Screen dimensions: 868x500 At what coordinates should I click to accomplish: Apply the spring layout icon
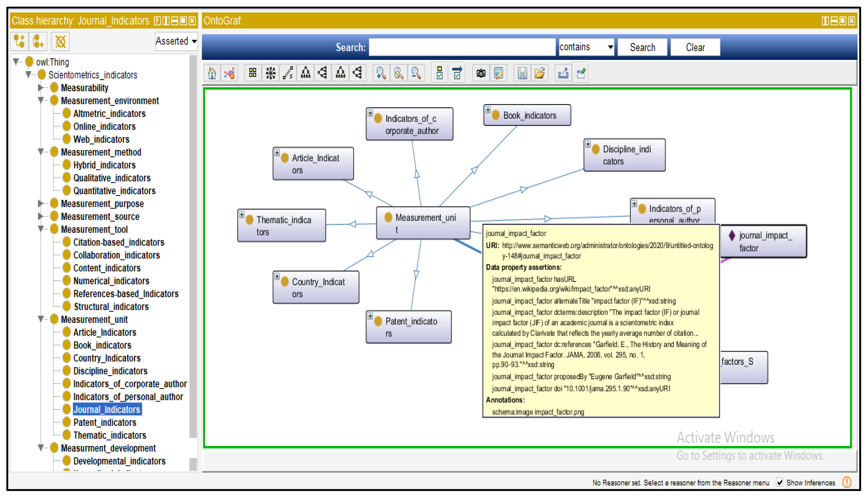point(287,73)
